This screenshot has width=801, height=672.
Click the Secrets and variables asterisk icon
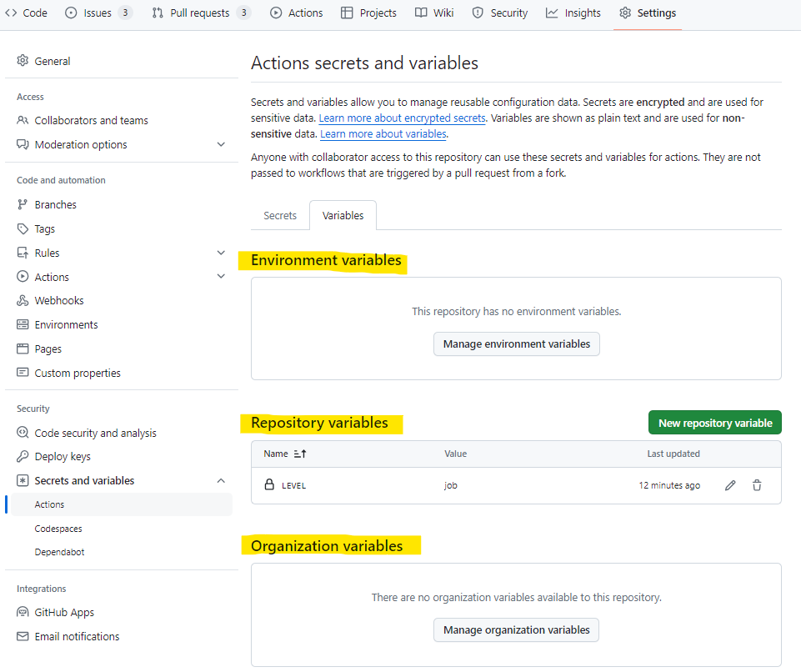tap(23, 480)
